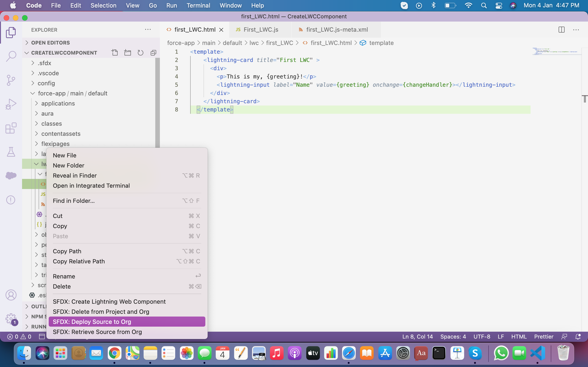Select SFDX: Deploy Source to Org
The height and width of the screenshot is (367, 588).
coord(92,322)
